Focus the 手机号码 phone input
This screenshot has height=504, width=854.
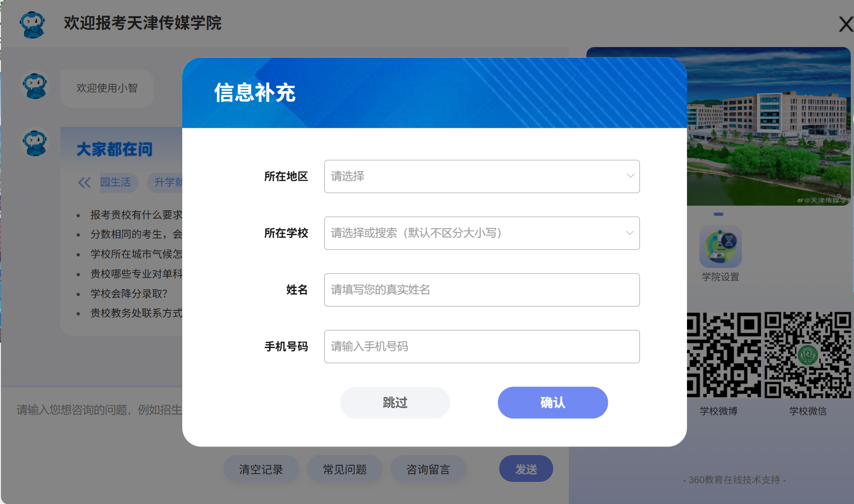tap(482, 347)
